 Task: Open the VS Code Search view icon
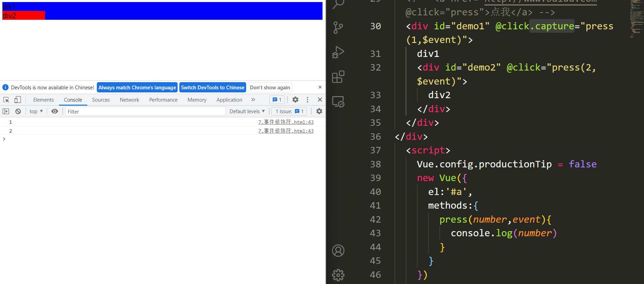[x=338, y=4]
